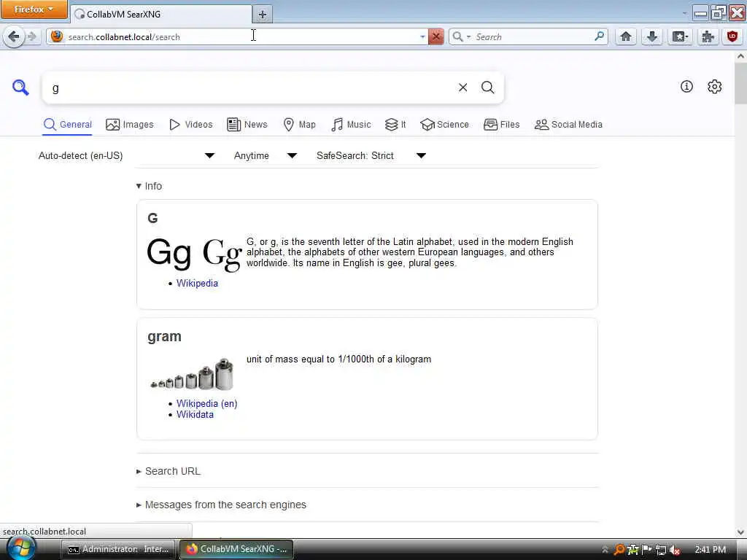The height and width of the screenshot is (560, 747).
Task: Select the CollabVM SearXNG browser tab
Action: [161, 15]
